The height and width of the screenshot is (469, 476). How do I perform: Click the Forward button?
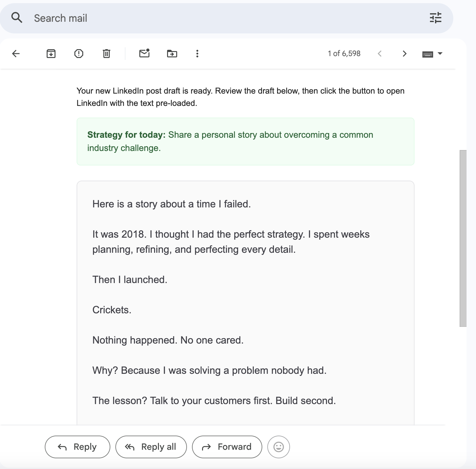click(x=227, y=447)
